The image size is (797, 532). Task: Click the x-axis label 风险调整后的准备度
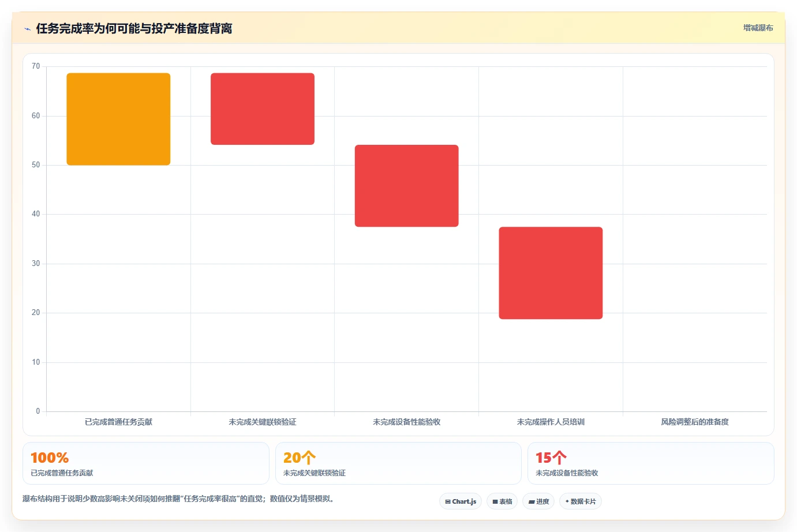point(695,422)
